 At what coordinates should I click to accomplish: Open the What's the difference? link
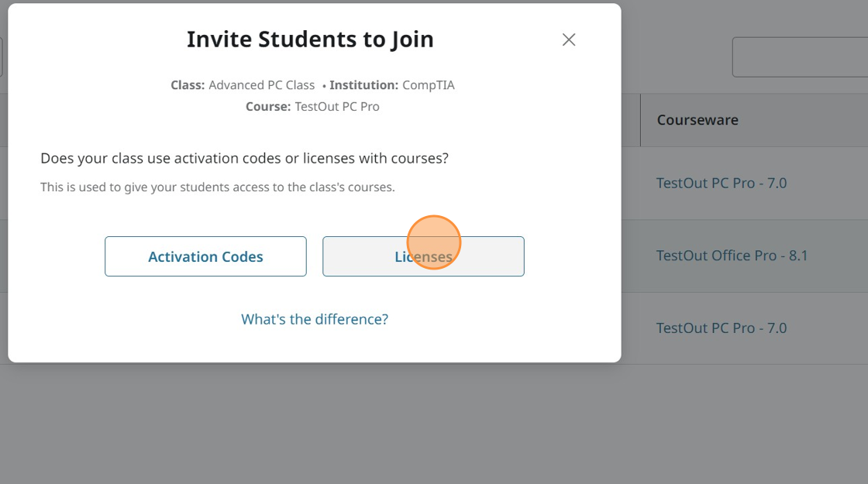tap(315, 319)
